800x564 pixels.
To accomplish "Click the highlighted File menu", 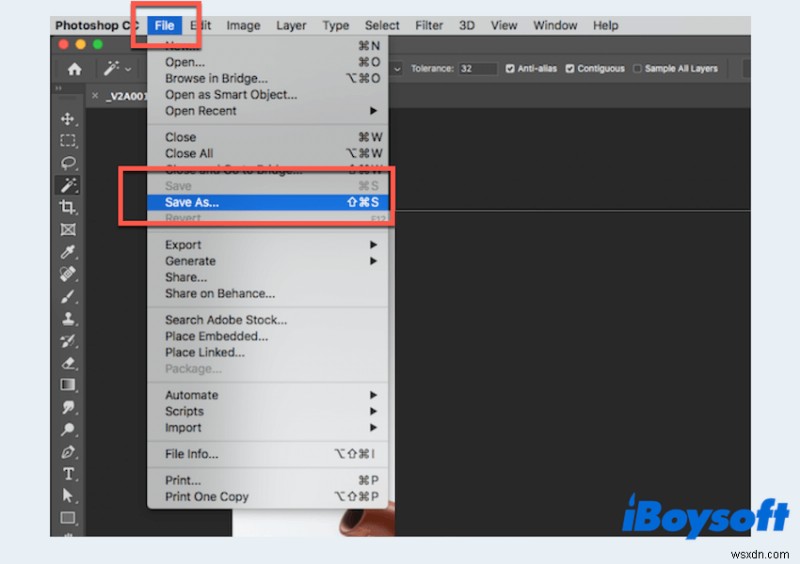I will (164, 26).
